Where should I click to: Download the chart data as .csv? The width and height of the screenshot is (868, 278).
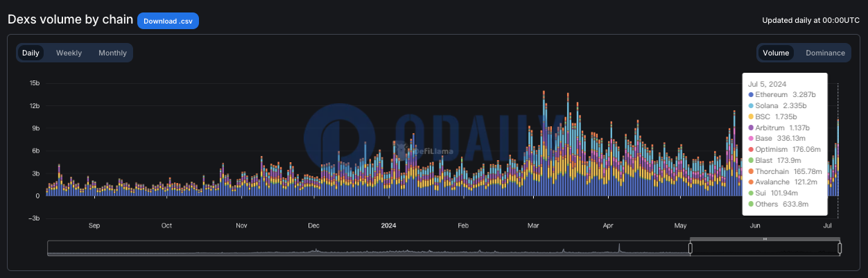tap(168, 21)
